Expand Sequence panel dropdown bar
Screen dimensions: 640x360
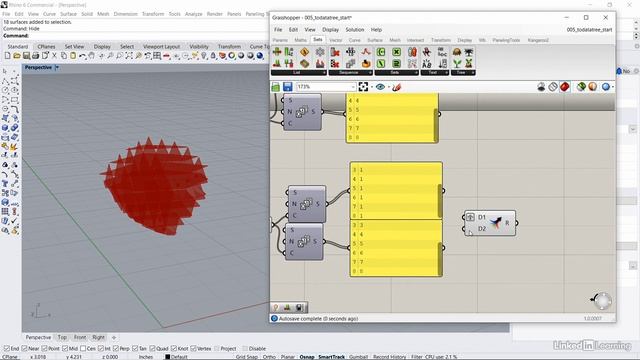point(351,73)
